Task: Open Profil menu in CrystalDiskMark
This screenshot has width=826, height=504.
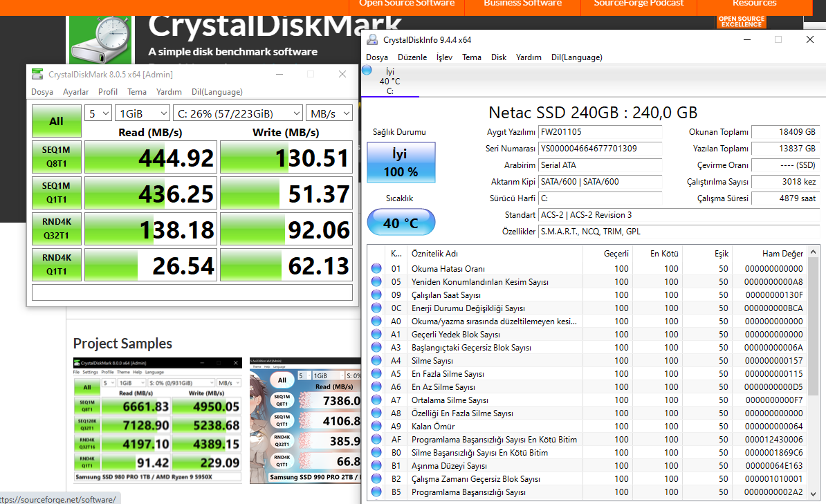Action: (107, 92)
